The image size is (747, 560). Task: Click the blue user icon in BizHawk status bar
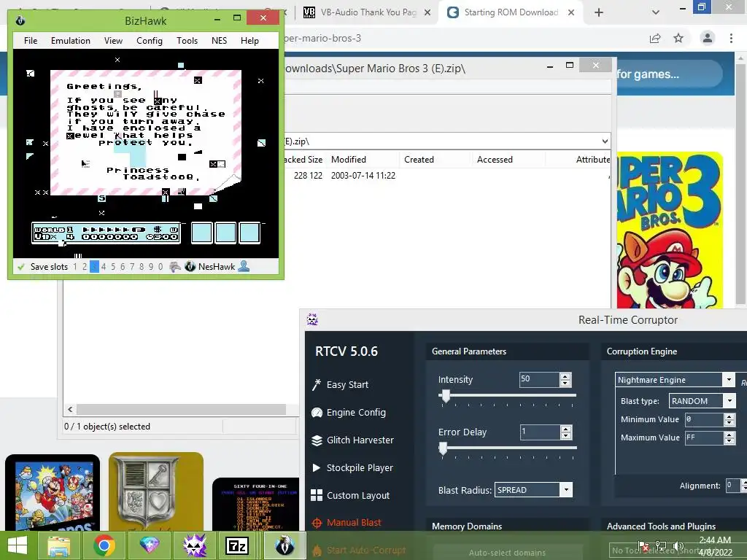pyautogui.click(x=244, y=266)
